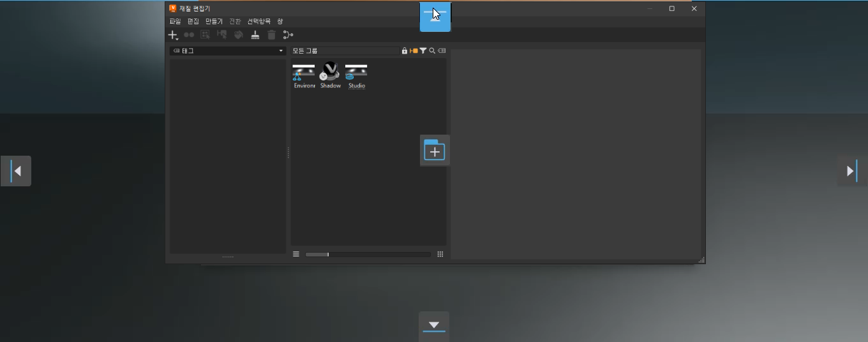Click the 모든 그룹 group field
The width and height of the screenshot is (868, 342).
coord(345,51)
